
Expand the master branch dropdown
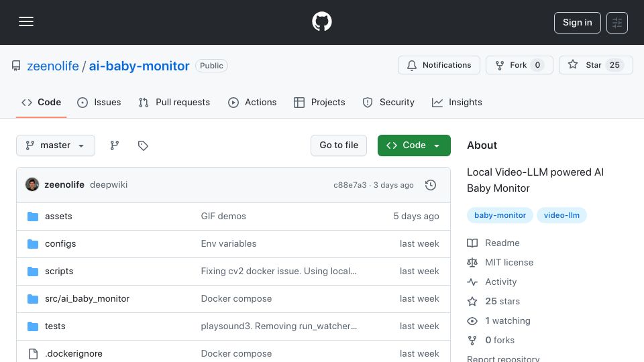pyautogui.click(x=56, y=145)
